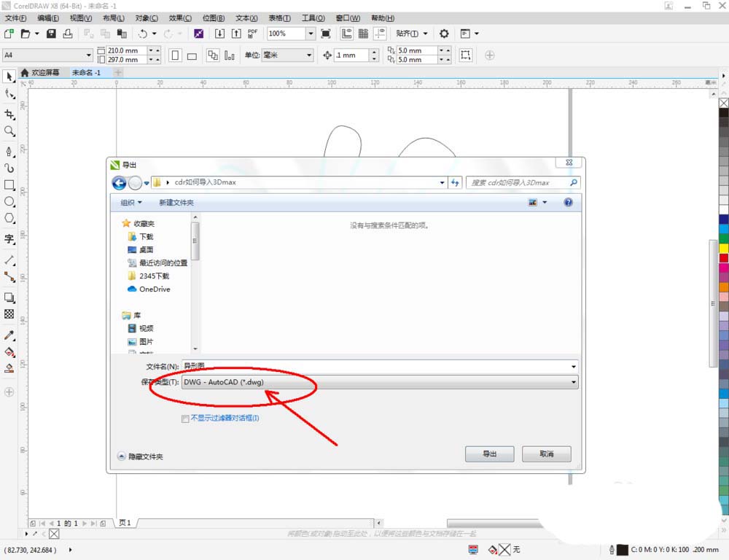Screen dimensions: 729x560
Task: Click the Export button in dialog
Action: point(490,454)
